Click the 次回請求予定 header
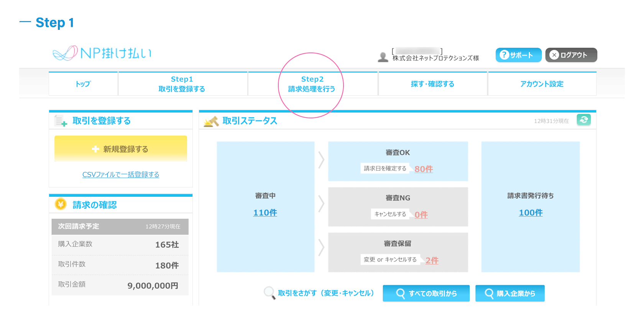This screenshot has width=644, height=317. click(x=79, y=226)
